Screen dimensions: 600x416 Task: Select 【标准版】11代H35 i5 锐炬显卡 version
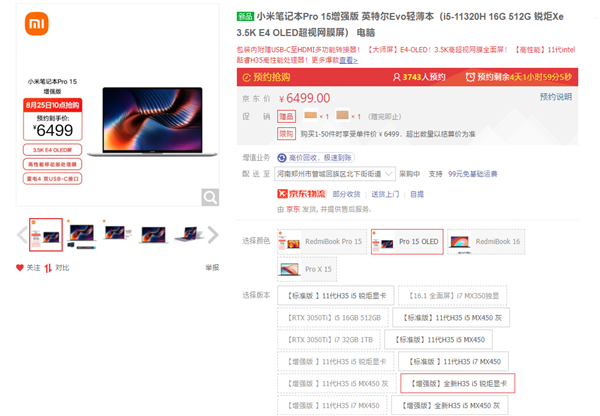click(336, 295)
